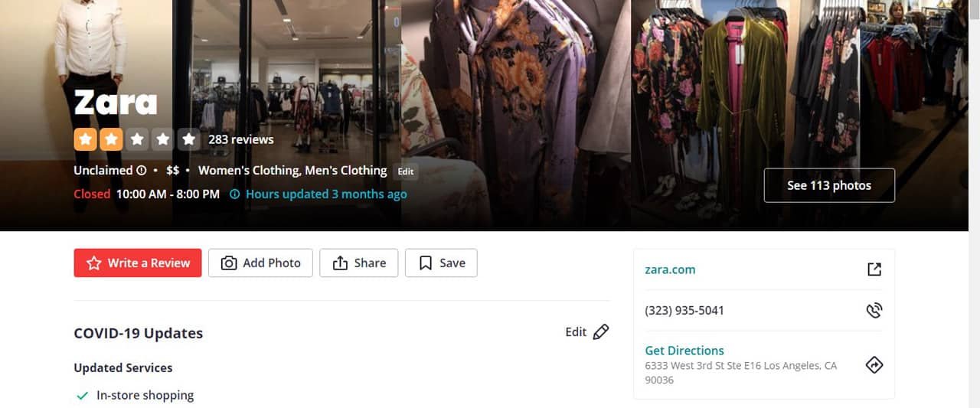Click the first orange rating star
The image size is (980, 408).
point(84,139)
